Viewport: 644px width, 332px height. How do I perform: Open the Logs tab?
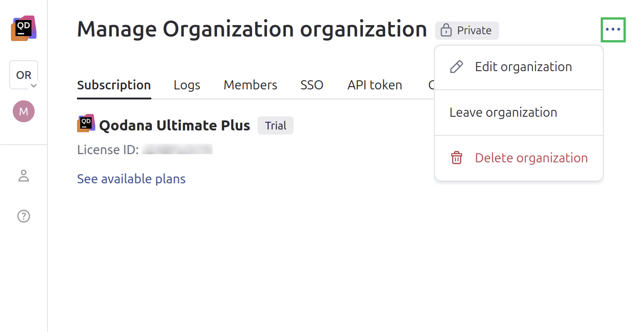click(x=187, y=85)
